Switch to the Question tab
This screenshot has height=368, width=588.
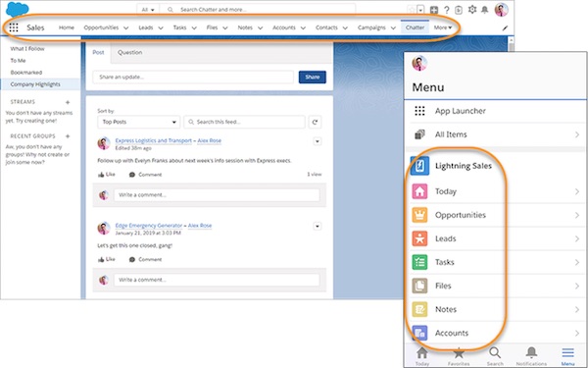[129, 53]
